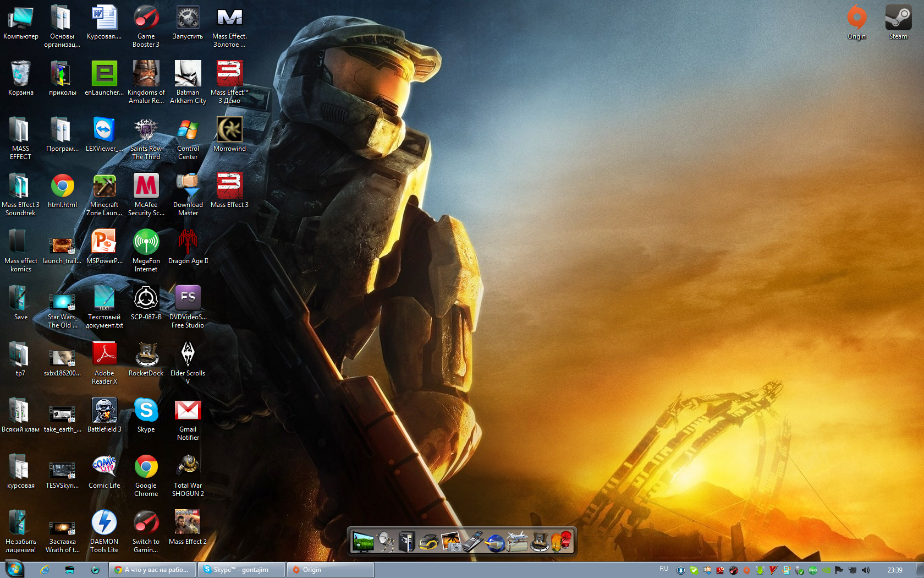The width and height of the screenshot is (924, 578).
Task: Click the TV icon in the dock
Action: click(363, 542)
